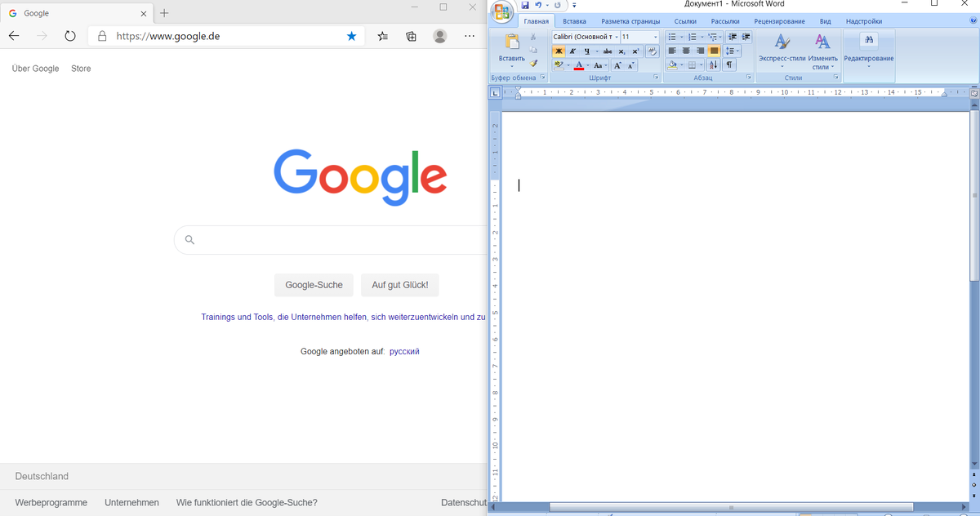Toggle Show paragraph marks (¶)
Viewport: 980px width, 516px height.
pyautogui.click(x=729, y=64)
